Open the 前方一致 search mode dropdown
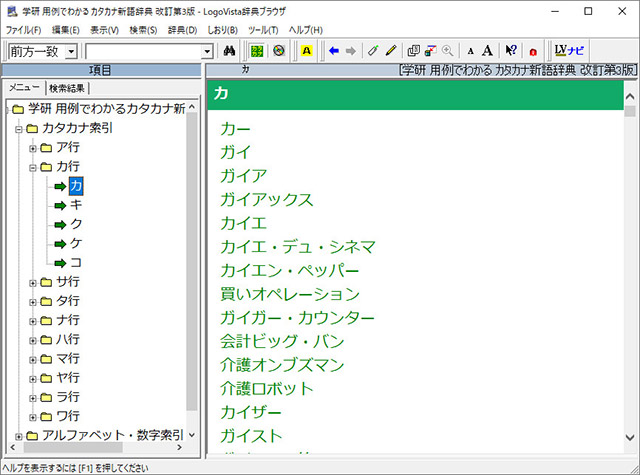640x475 pixels. [71, 52]
